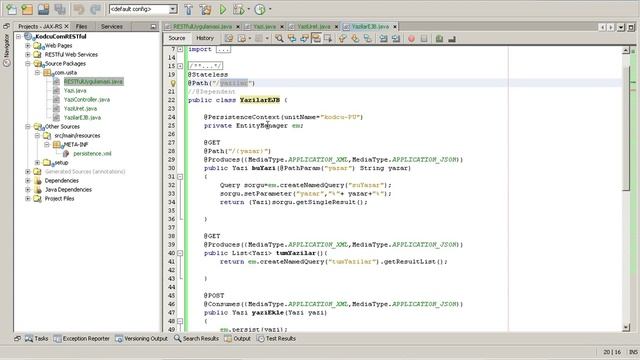The width and height of the screenshot is (640, 360).
Task: Click the New Project toolbar icon
Action: 27,9
